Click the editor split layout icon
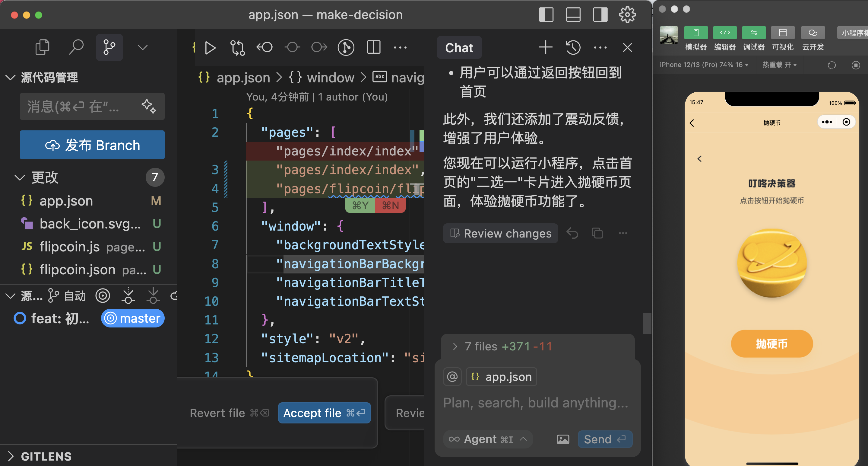 (x=373, y=48)
